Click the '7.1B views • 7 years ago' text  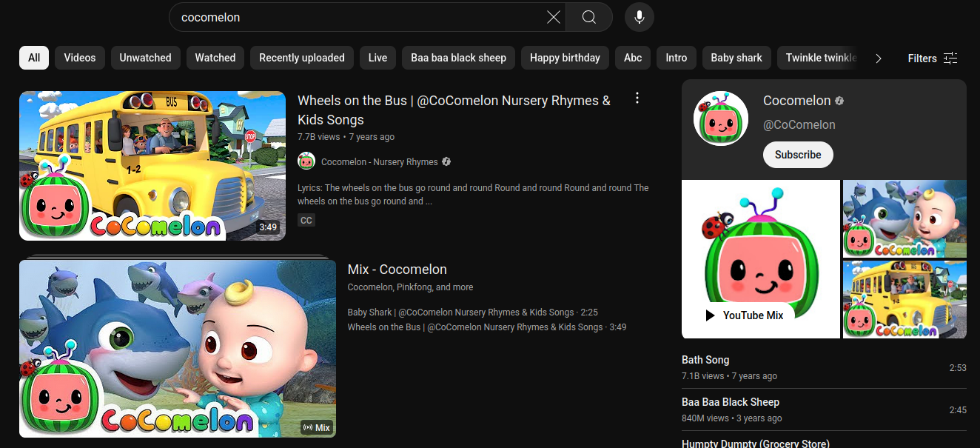(x=729, y=376)
